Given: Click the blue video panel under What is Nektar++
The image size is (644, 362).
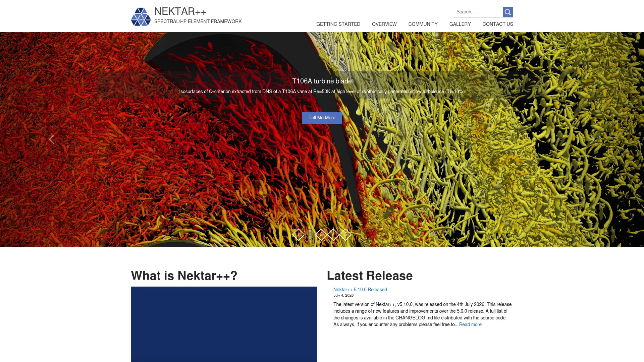Looking at the screenshot, I should 224,324.
